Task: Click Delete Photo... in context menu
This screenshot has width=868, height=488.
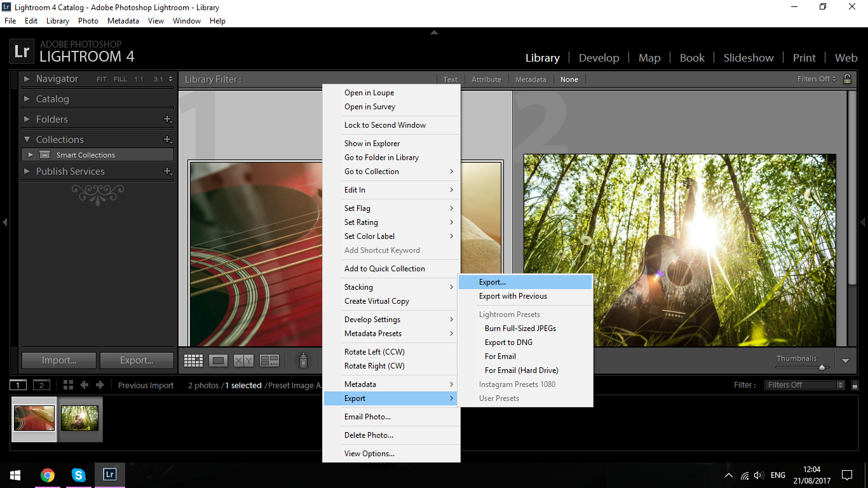Action: click(391, 435)
